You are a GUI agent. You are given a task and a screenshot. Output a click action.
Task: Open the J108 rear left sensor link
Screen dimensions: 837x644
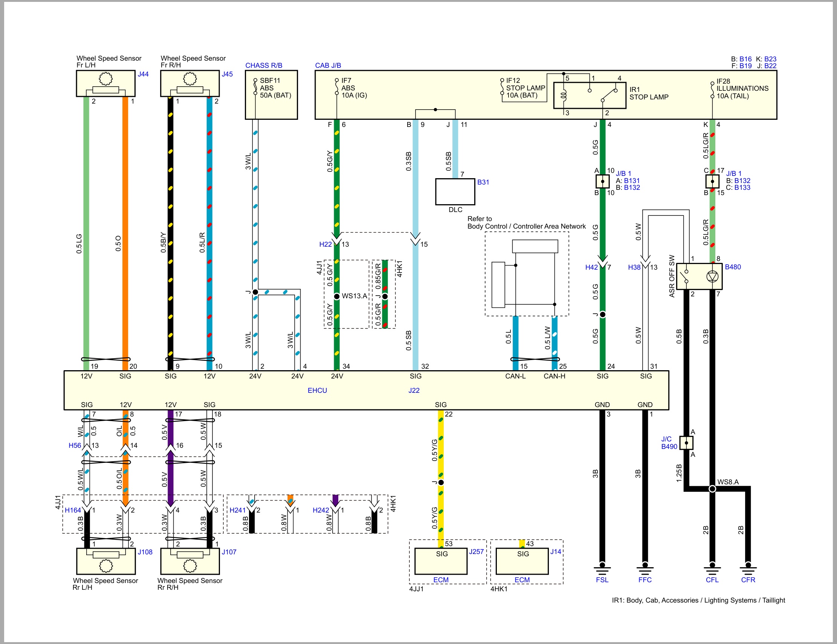(145, 552)
